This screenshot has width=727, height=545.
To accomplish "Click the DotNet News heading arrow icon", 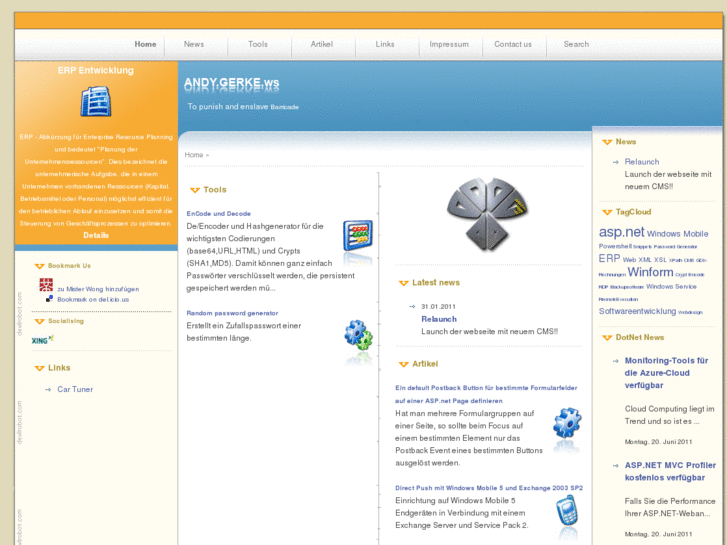I will [607, 338].
